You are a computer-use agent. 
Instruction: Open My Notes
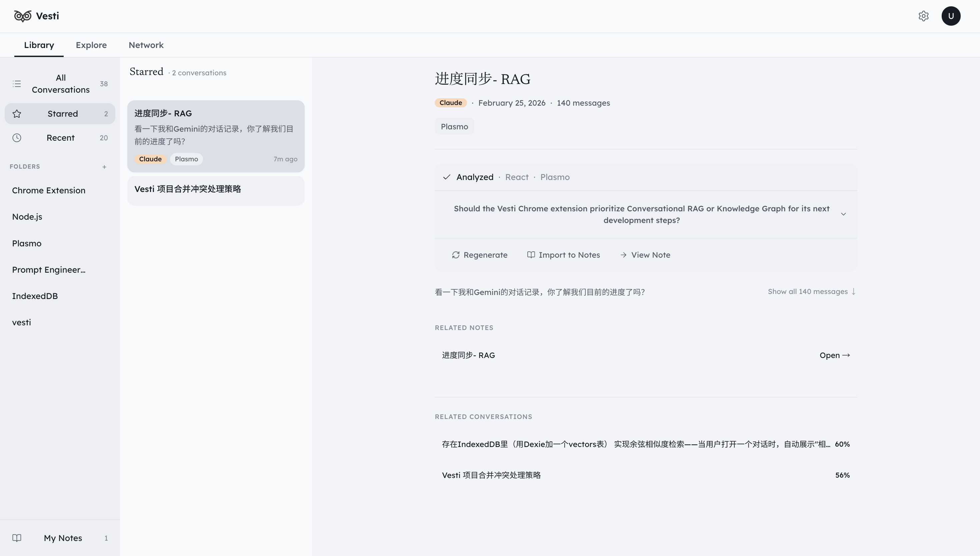[x=60, y=538]
